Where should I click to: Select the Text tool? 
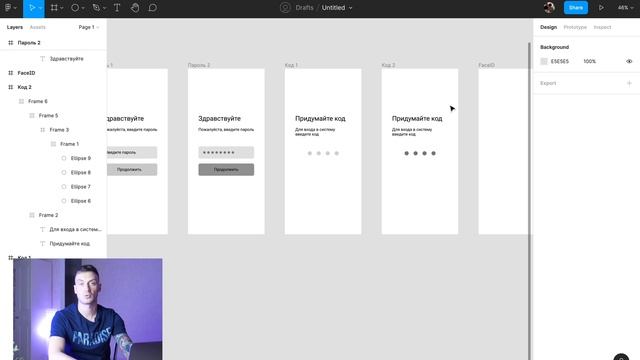pyautogui.click(x=117, y=8)
